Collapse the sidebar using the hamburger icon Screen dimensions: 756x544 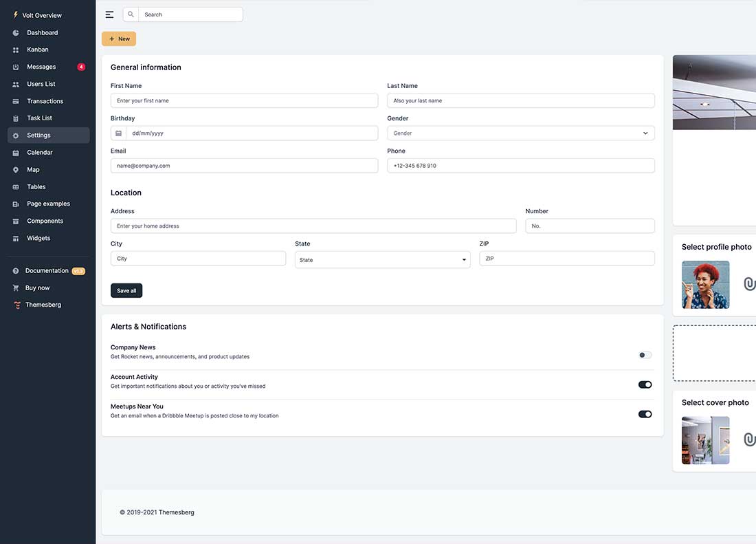pyautogui.click(x=109, y=14)
